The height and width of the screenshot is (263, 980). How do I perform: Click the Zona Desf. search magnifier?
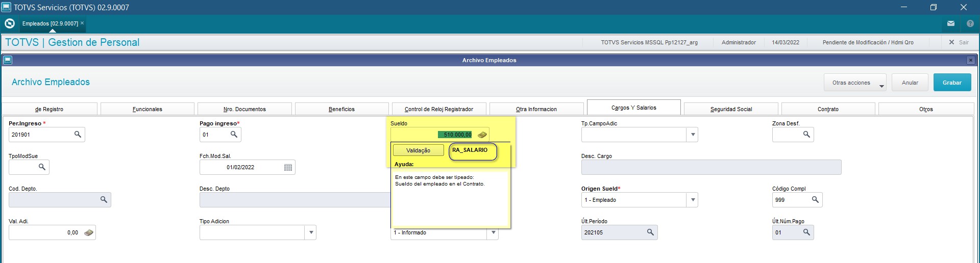coord(806,135)
